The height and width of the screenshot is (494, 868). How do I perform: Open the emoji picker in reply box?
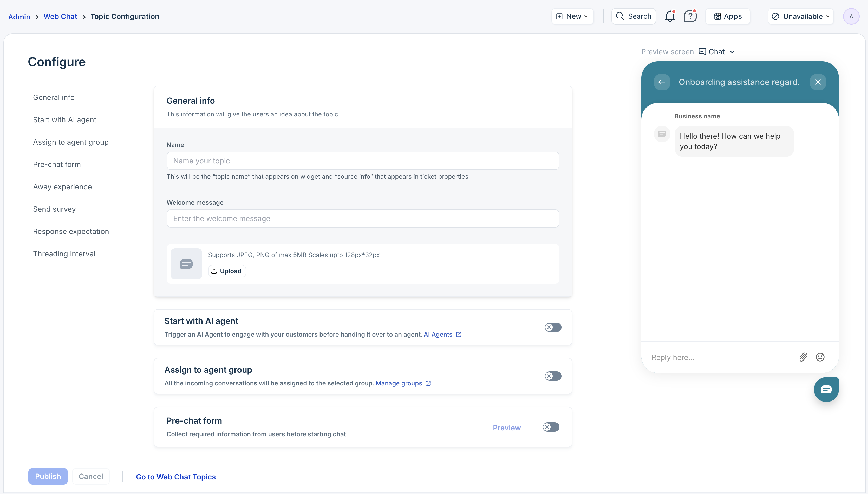pos(820,357)
